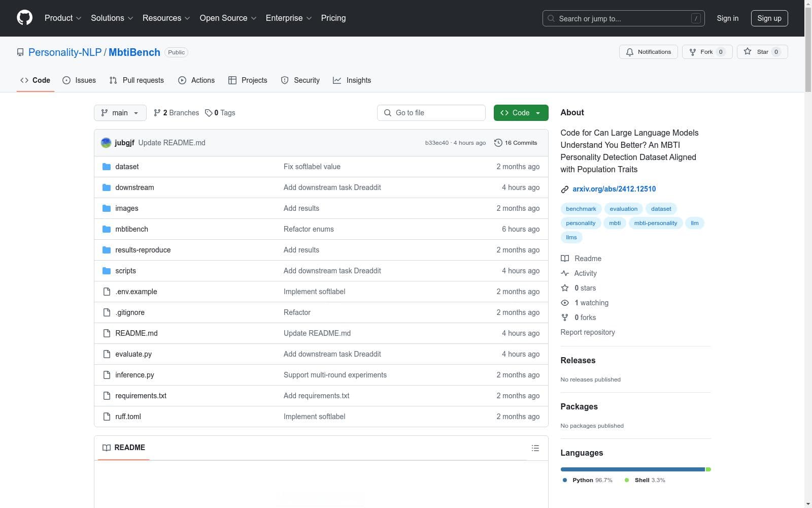Expand the Enterprise menu
812x508 pixels.
click(289, 18)
